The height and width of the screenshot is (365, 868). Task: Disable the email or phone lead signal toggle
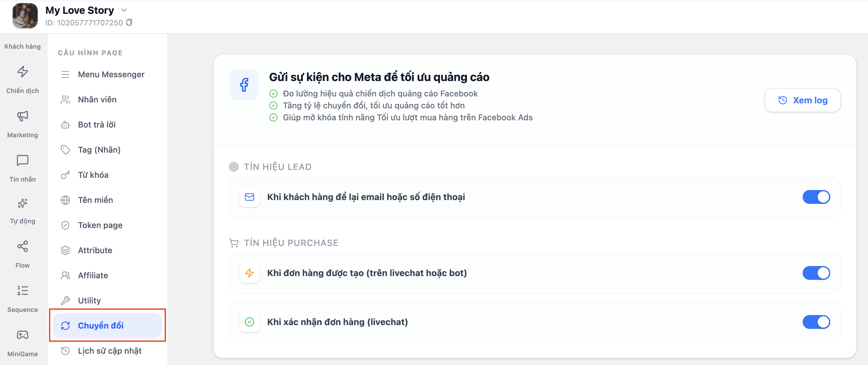(x=816, y=197)
